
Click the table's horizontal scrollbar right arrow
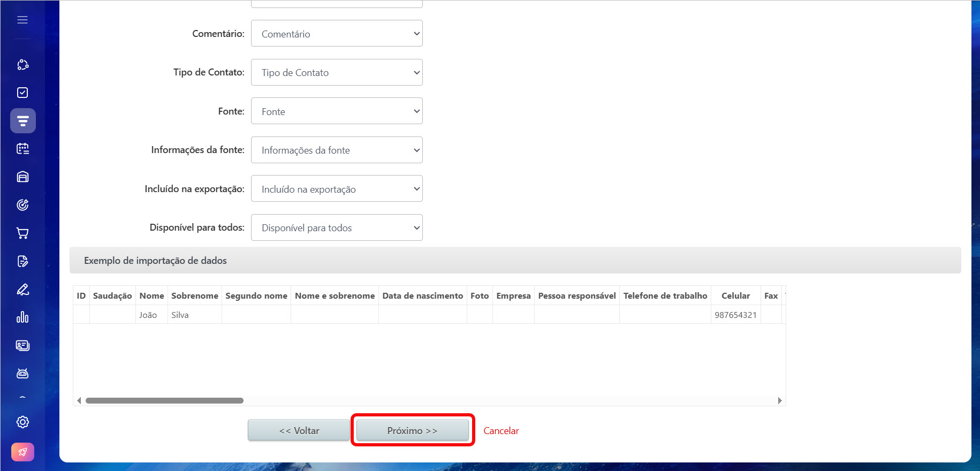[780, 400]
